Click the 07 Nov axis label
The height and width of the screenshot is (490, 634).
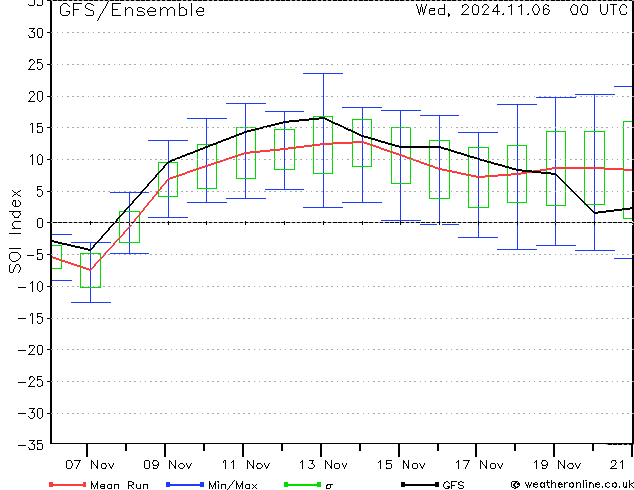(x=90, y=465)
